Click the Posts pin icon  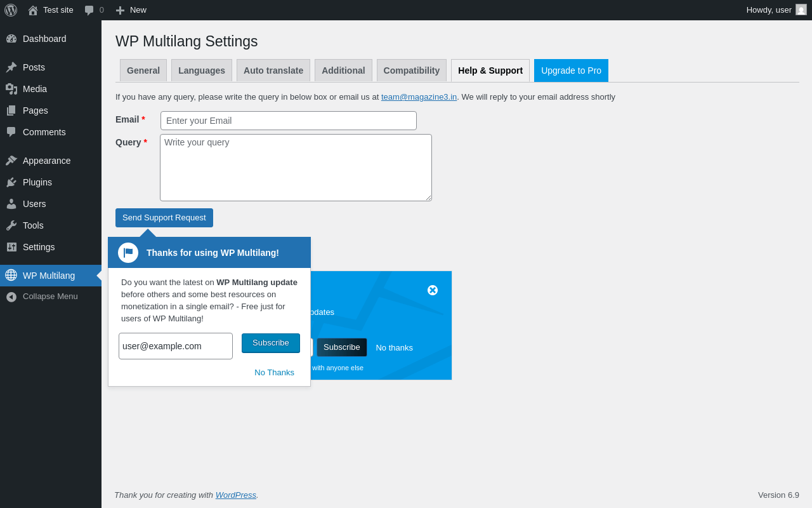(x=11, y=67)
